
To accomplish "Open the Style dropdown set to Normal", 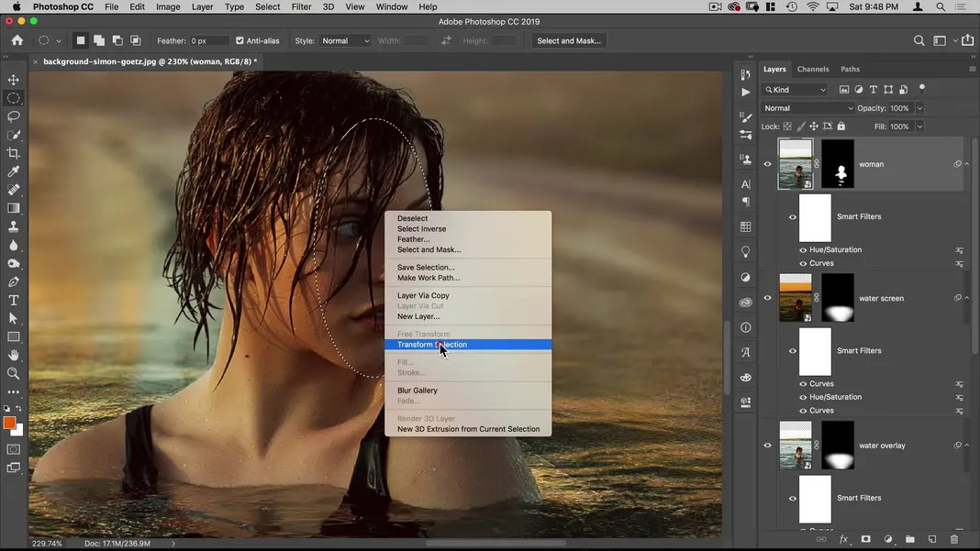I will click(345, 40).
